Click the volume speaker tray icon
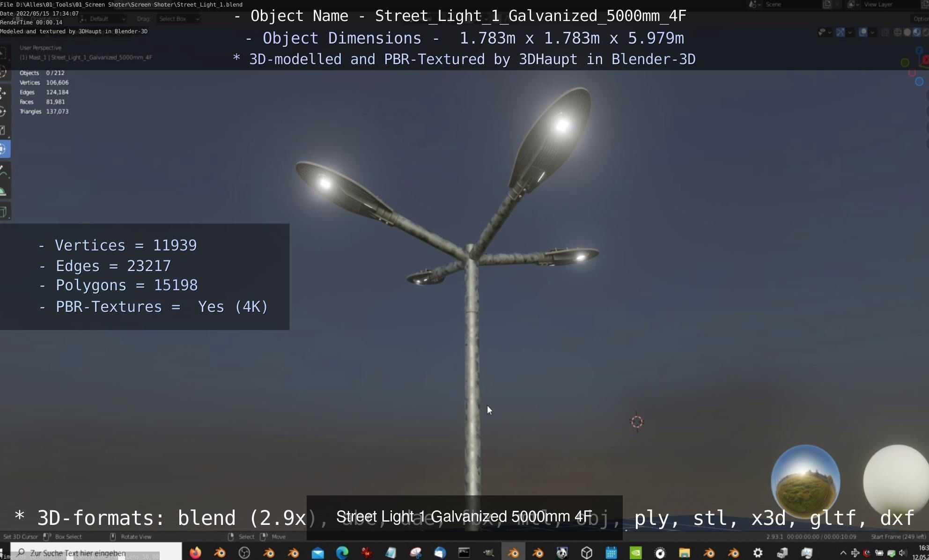The image size is (929, 560). point(902,553)
